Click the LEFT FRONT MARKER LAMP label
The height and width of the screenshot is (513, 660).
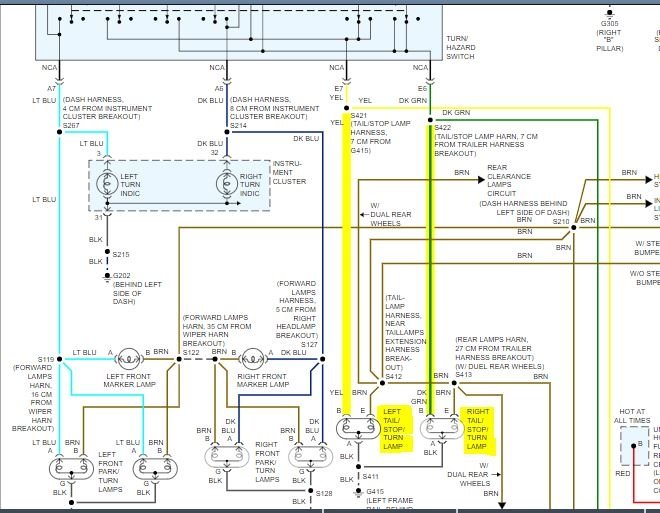[130, 380]
